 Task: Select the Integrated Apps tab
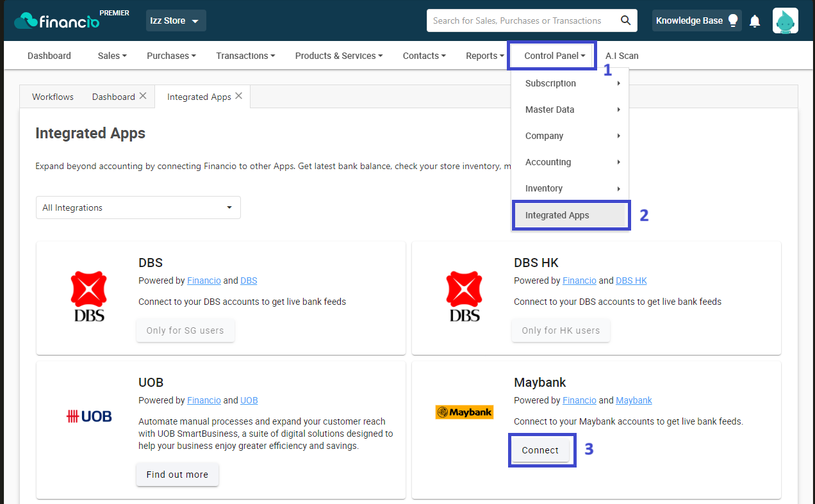point(199,97)
